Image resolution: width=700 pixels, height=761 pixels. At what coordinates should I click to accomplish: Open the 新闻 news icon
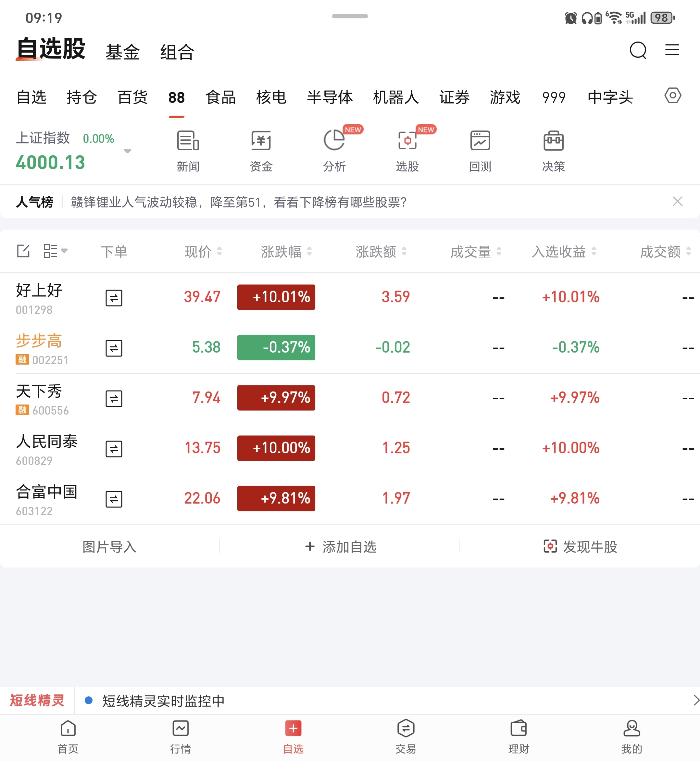coord(188,141)
